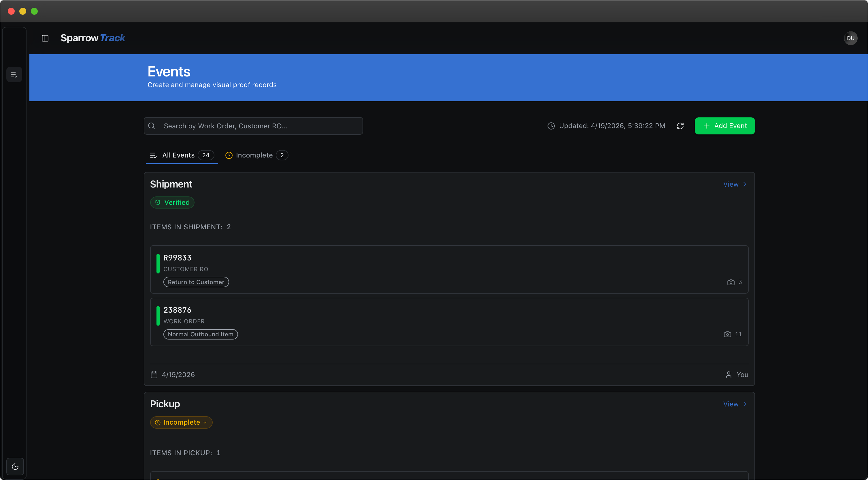The height and width of the screenshot is (480, 868).
Task: Toggle dark mode moon icon
Action: coord(15,466)
